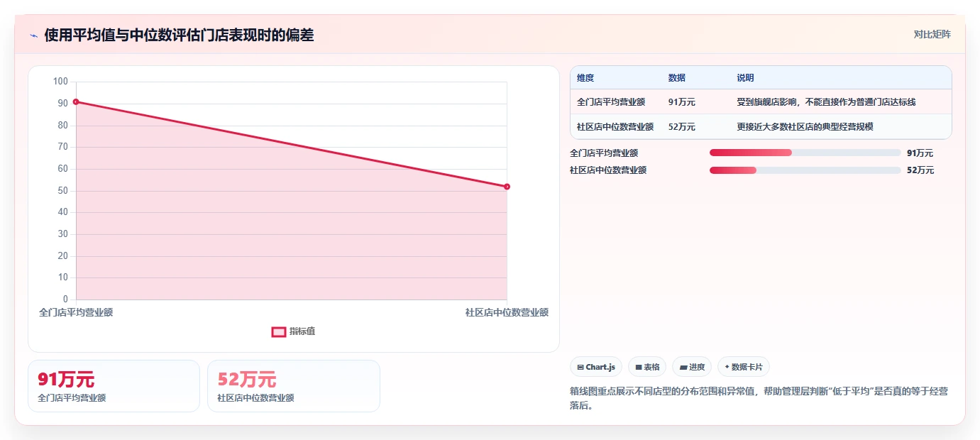Click the chart data point at 91
The height and width of the screenshot is (440, 980).
(x=76, y=102)
